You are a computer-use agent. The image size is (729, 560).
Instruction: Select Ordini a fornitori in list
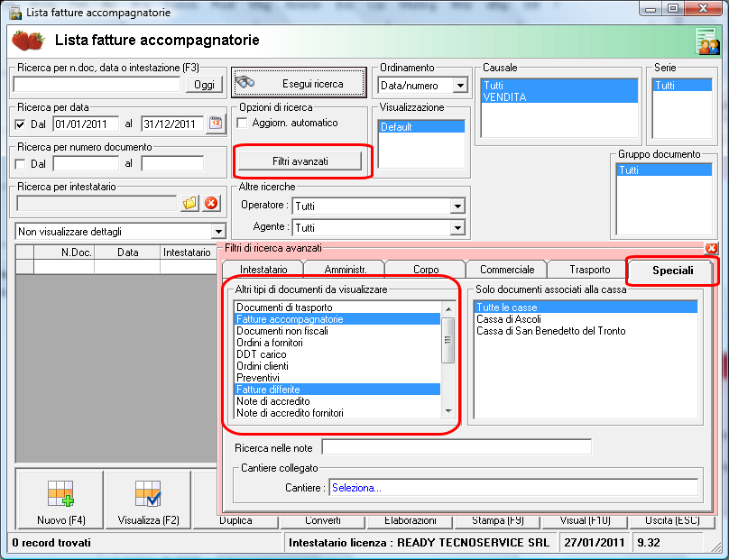coord(337,343)
